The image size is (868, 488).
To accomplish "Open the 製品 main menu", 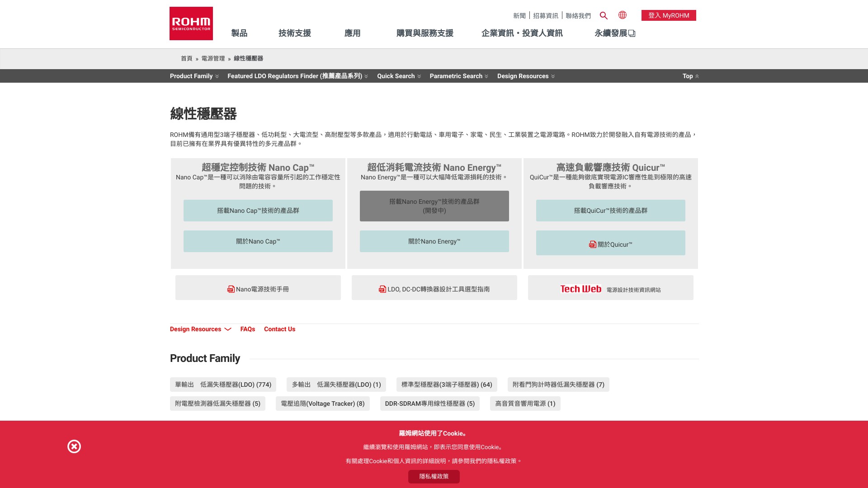I will point(239,33).
